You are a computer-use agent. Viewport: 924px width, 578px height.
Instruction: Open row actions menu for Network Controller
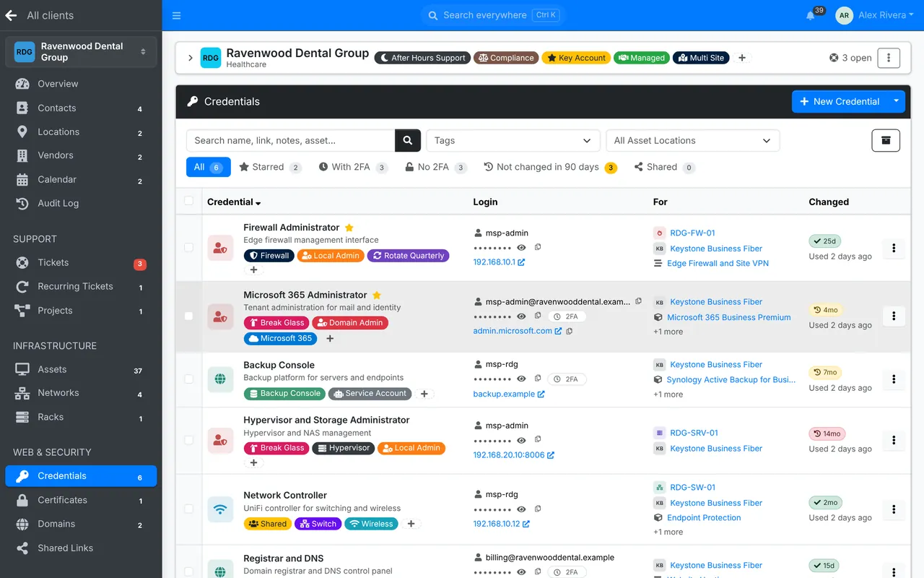pyautogui.click(x=894, y=509)
